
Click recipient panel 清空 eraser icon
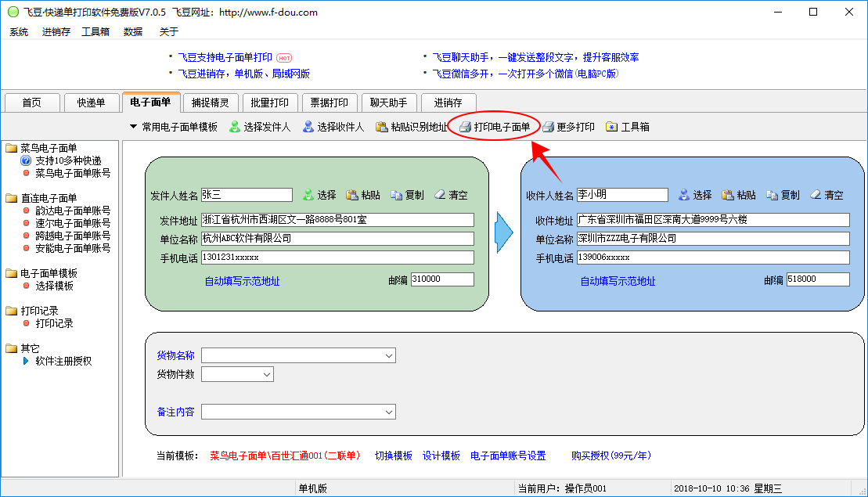(816, 195)
